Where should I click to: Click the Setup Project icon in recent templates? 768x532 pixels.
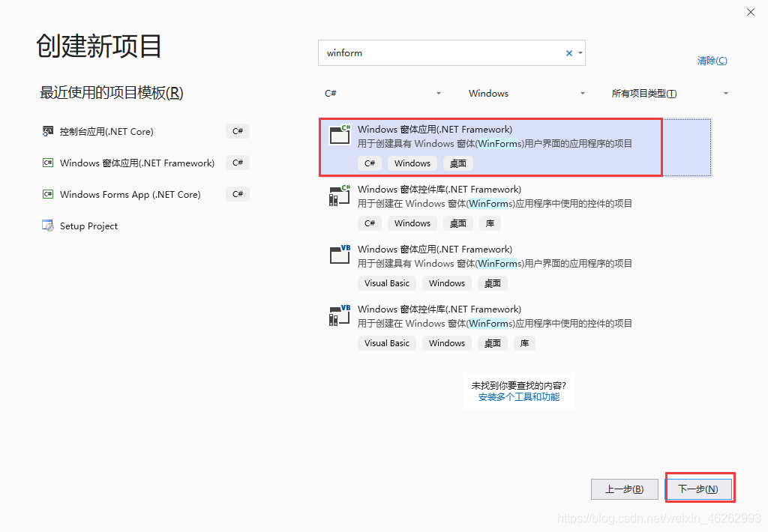click(47, 226)
